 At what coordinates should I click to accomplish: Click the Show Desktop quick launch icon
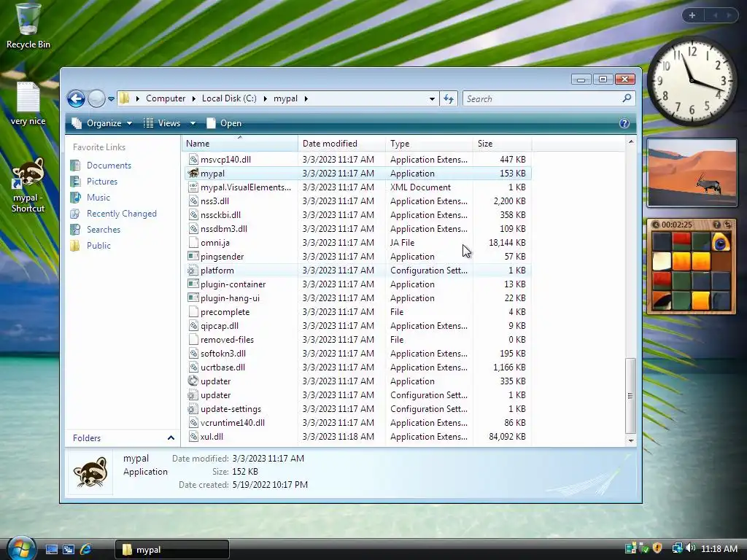(52, 549)
